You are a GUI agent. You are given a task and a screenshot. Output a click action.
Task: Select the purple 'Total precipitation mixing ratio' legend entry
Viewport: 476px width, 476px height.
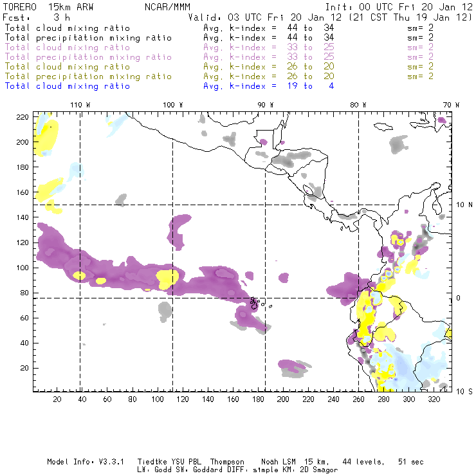pos(88,57)
